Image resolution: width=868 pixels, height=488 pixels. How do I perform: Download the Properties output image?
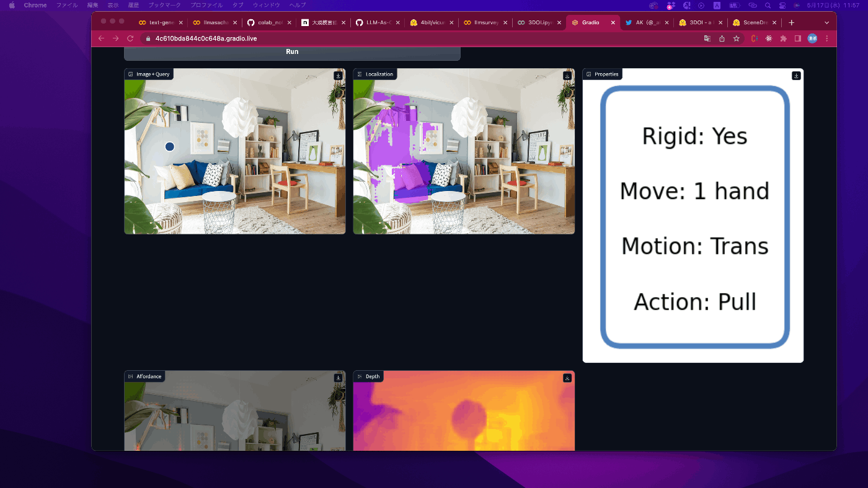click(x=796, y=76)
